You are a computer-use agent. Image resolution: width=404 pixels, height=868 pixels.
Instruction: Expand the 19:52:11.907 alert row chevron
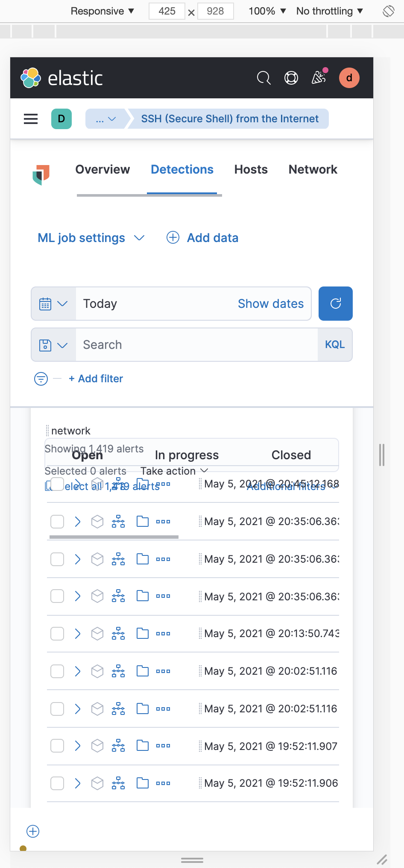[x=78, y=746]
